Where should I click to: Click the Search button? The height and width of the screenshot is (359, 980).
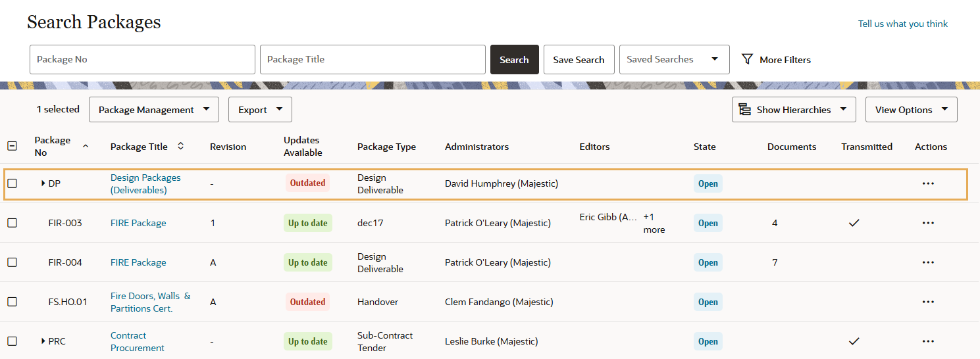pyautogui.click(x=514, y=59)
